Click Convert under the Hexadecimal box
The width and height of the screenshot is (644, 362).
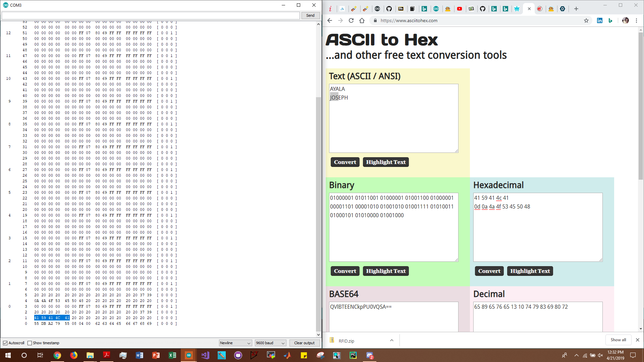coord(489,271)
